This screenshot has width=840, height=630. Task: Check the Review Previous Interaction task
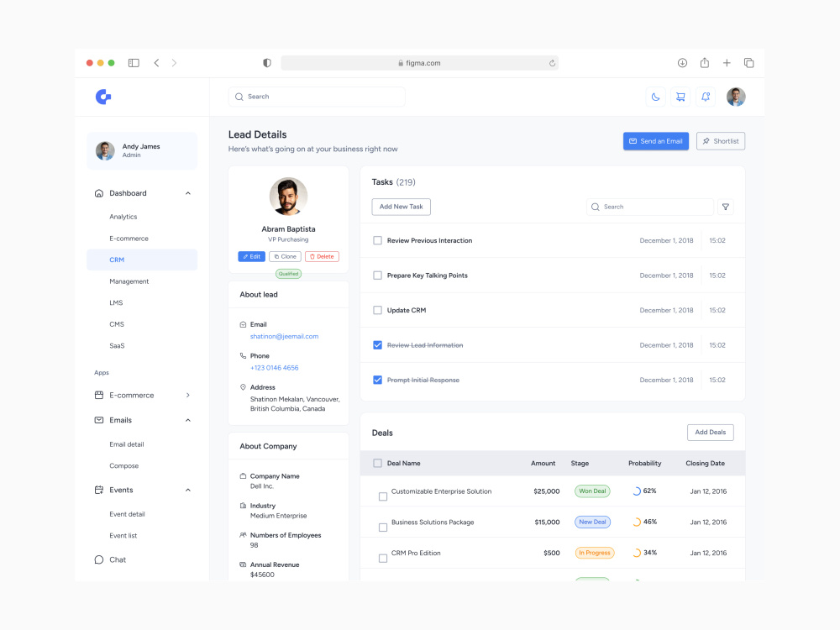(378, 240)
